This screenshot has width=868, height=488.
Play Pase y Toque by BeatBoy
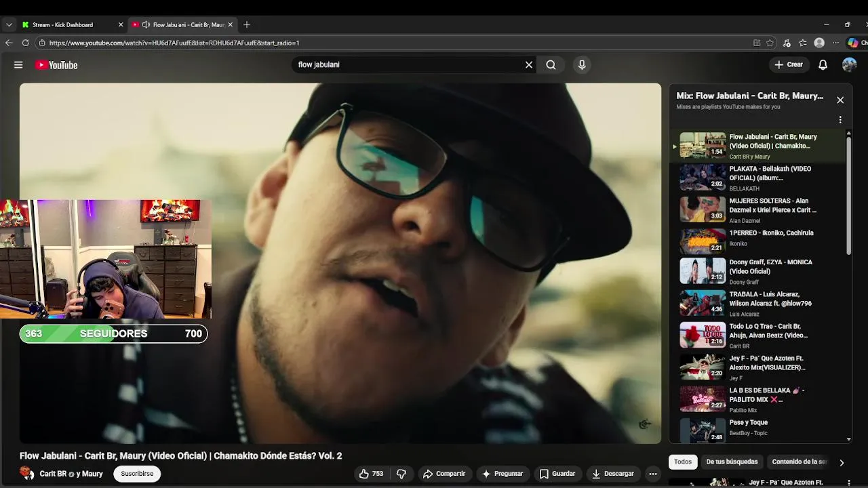(759, 430)
